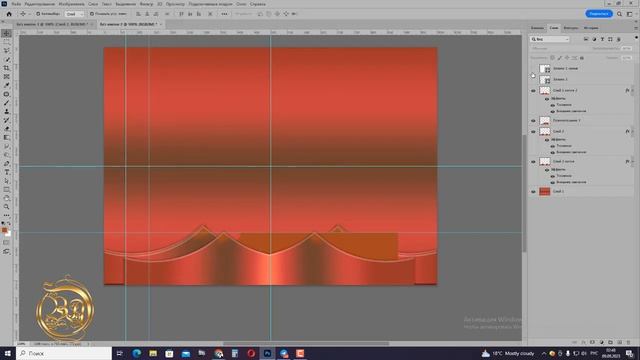This screenshot has width=640, height=360.
Task: Select the red 'Слой 1' layer thumbnail
Action: click(544, 191)
